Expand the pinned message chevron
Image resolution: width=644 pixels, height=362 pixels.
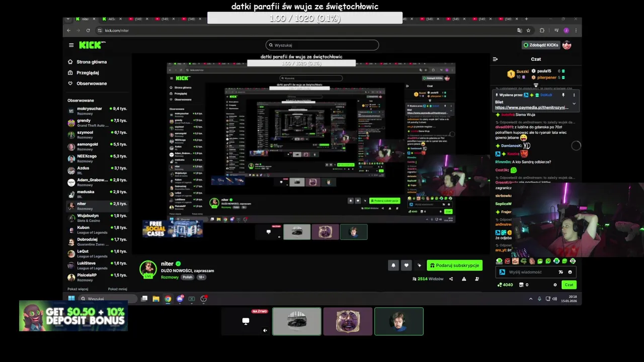[574, 104]
